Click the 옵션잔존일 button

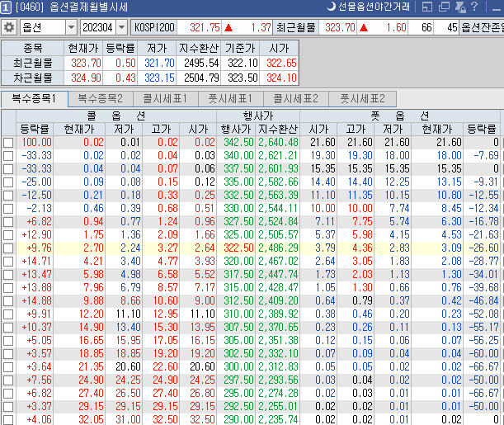(x=482, y=28)
